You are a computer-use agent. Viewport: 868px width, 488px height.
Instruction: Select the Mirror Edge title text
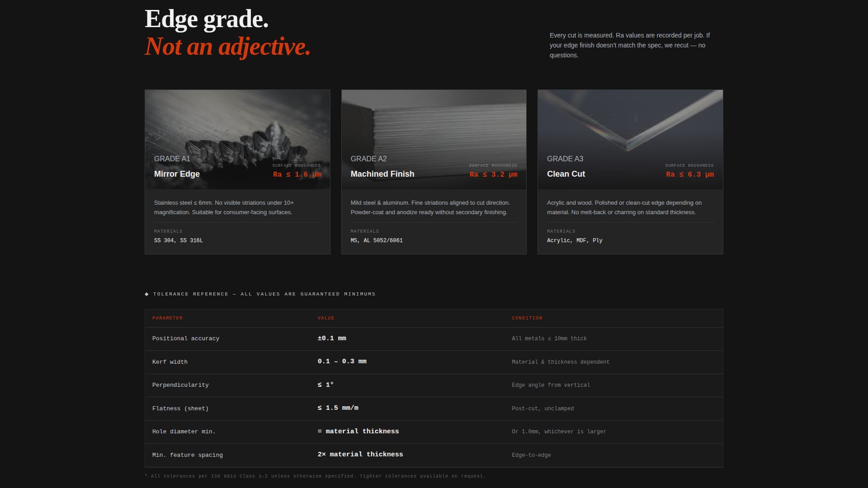pos(177,174)
